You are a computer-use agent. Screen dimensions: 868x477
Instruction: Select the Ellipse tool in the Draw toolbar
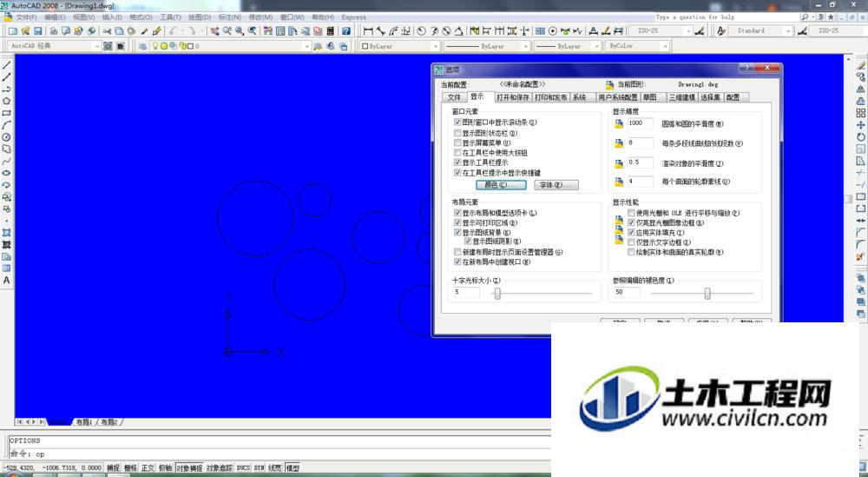click(x=7, y=173)
